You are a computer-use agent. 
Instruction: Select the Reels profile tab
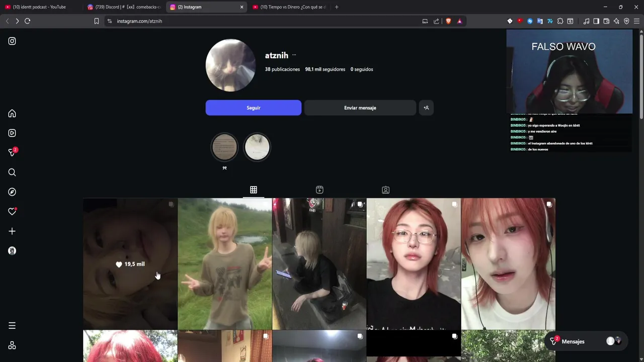coord(319,190)
